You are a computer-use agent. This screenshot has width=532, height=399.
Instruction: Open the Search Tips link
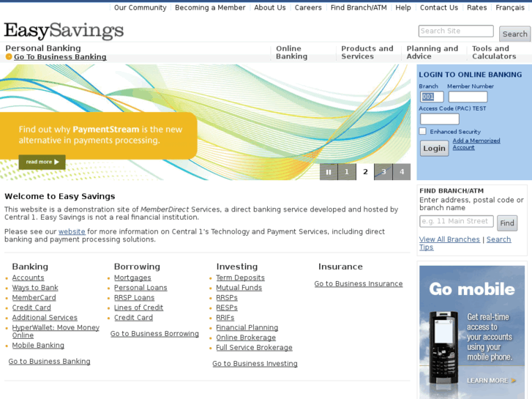tap(465, 243)
